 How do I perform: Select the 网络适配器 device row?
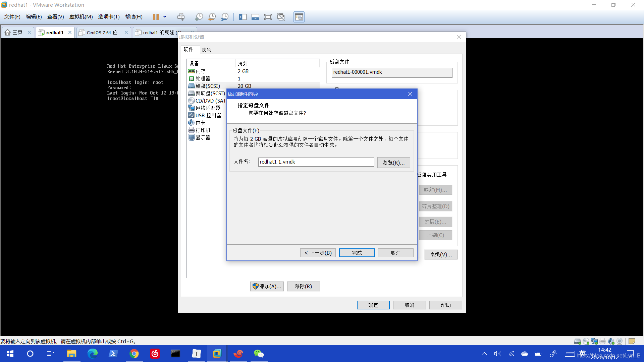click(207, 108)
